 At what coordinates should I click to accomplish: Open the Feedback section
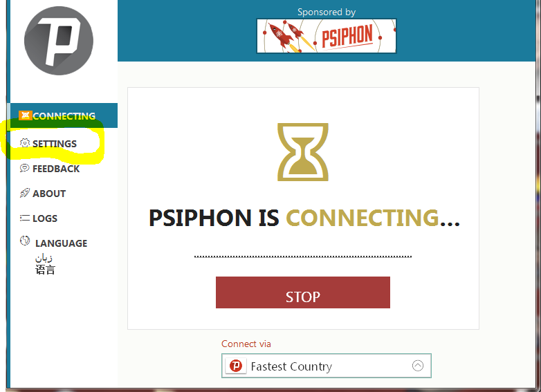tap(56, 169)
